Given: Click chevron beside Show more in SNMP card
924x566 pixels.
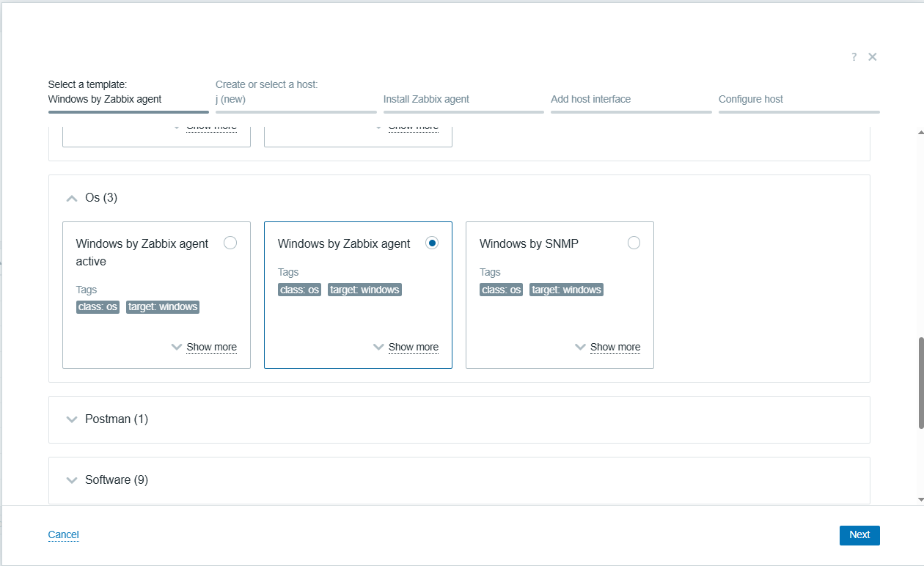Looking at the screenshot, I should [580, 347].
